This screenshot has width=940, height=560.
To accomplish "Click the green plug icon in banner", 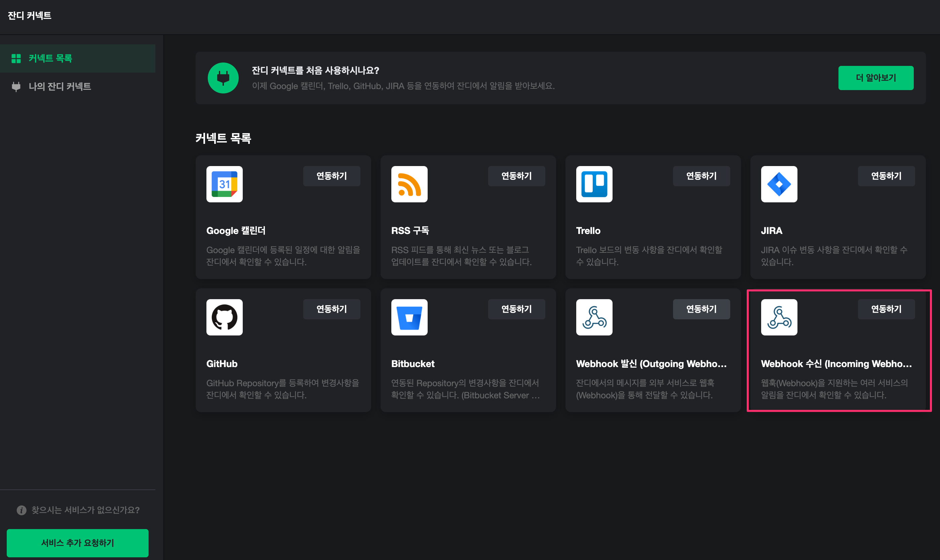I will (x=223, y=78).
